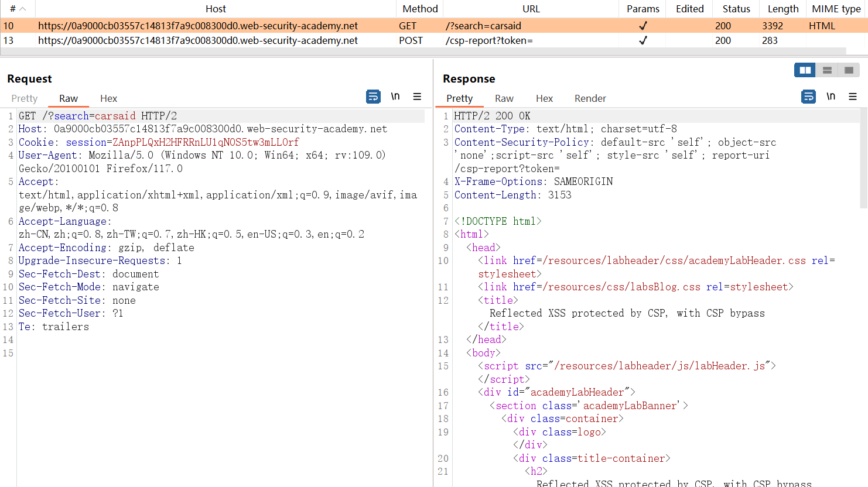Toggle word wrap in Response panel
The width and height of the screenshot is (868, 487).
click(808, 97)
